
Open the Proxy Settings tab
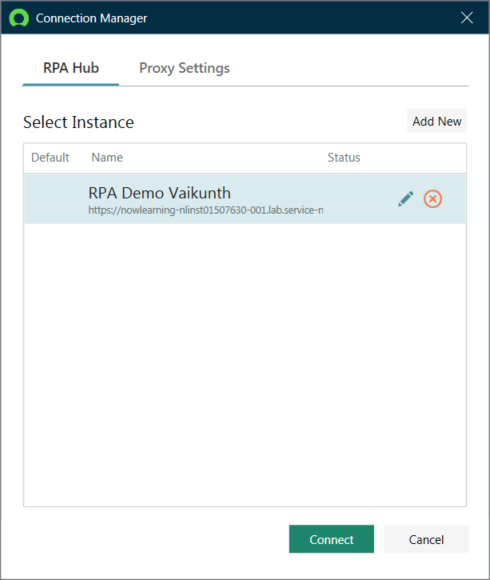184,68
